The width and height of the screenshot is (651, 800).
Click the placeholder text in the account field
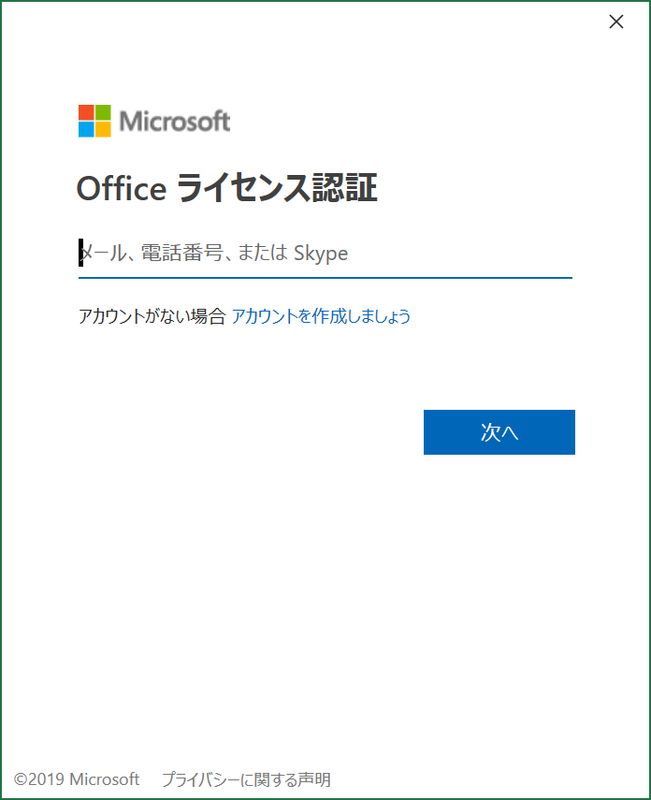213,253
